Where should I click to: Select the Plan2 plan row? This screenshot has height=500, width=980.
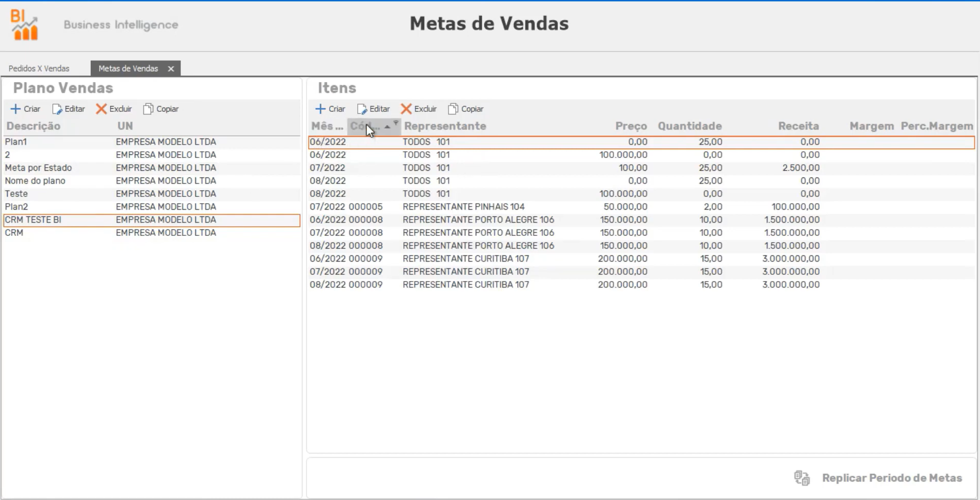(x=152, y=207)
